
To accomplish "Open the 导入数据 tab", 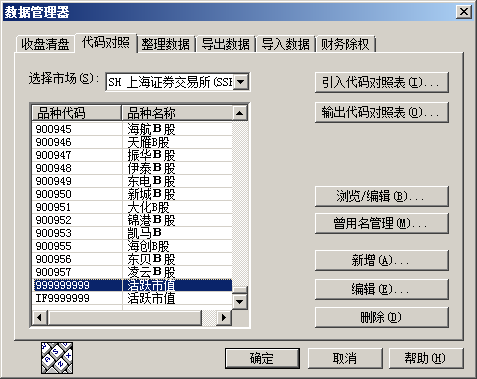I will [286, 44].
